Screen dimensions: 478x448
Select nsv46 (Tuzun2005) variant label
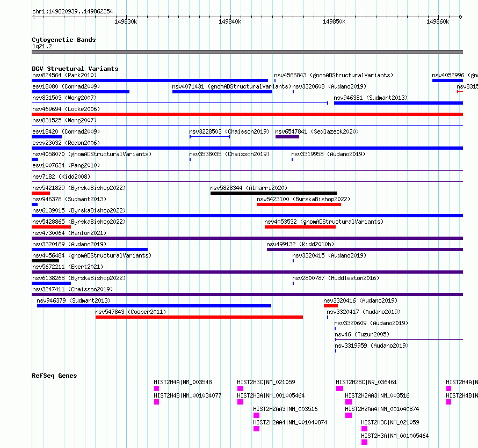(x=362, y=334)
